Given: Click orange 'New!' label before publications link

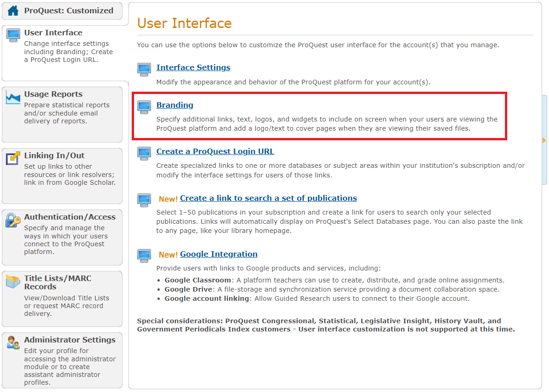Looking at the screenshot, I should pos(168,199).
